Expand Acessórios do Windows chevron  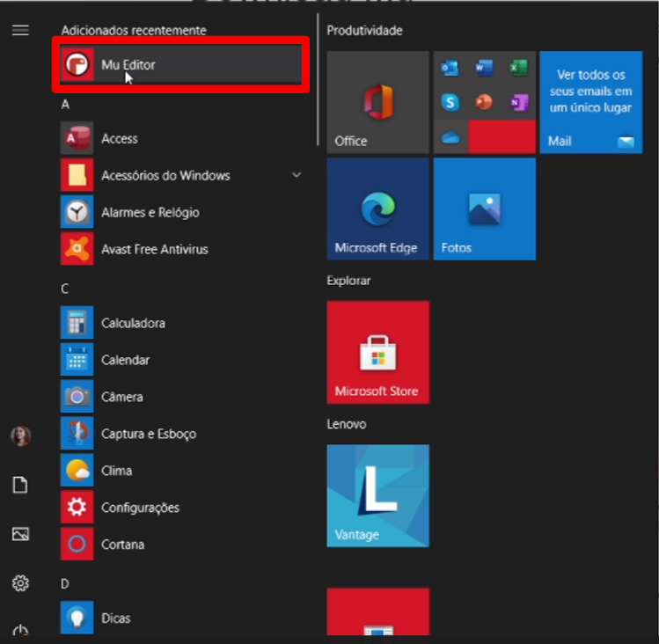297,175
